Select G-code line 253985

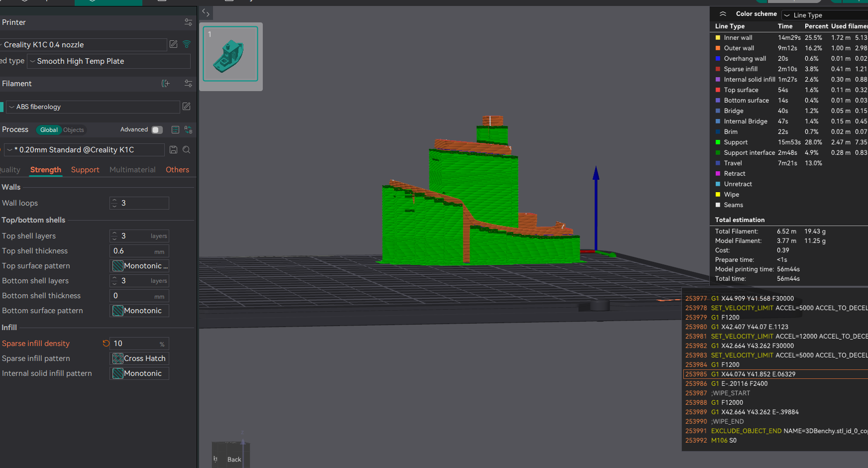(776, 374)
